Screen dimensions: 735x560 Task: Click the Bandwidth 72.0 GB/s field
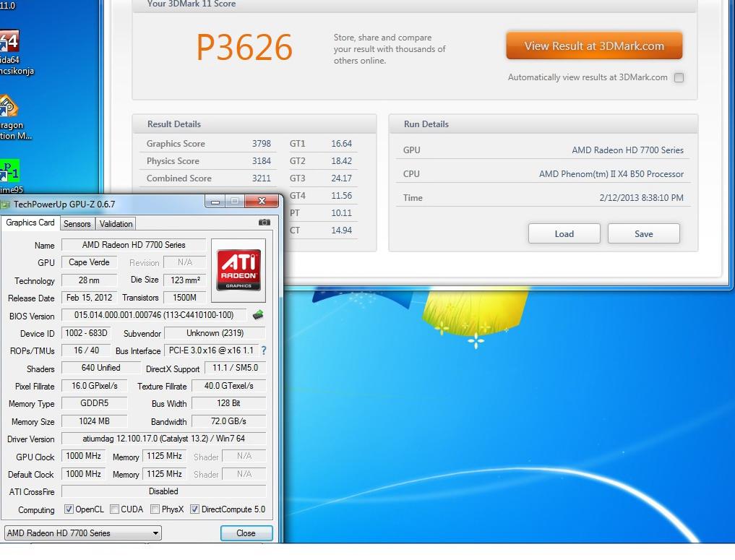pyautogui.click(x=229, y=421)
